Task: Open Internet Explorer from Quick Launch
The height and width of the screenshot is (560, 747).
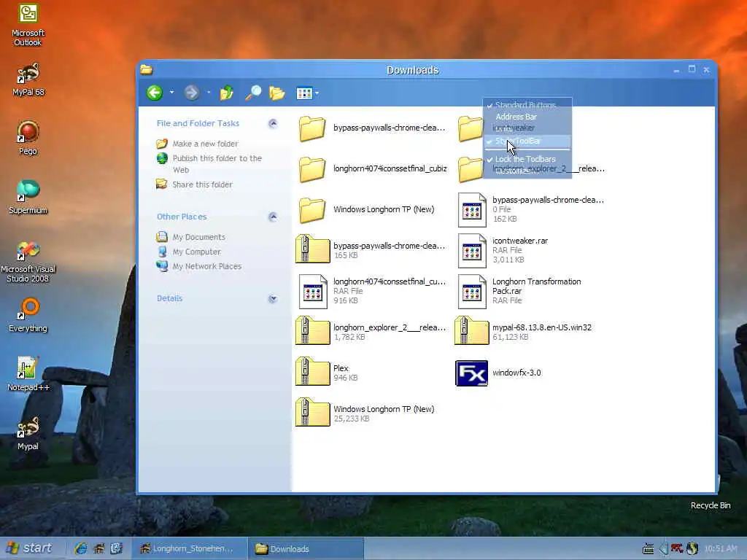Action: [x=80, y=548]
